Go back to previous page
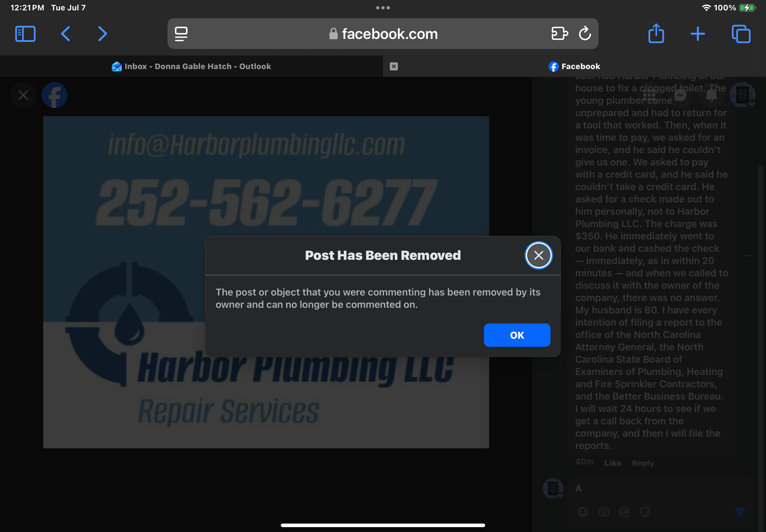 [x=65, y=34]
